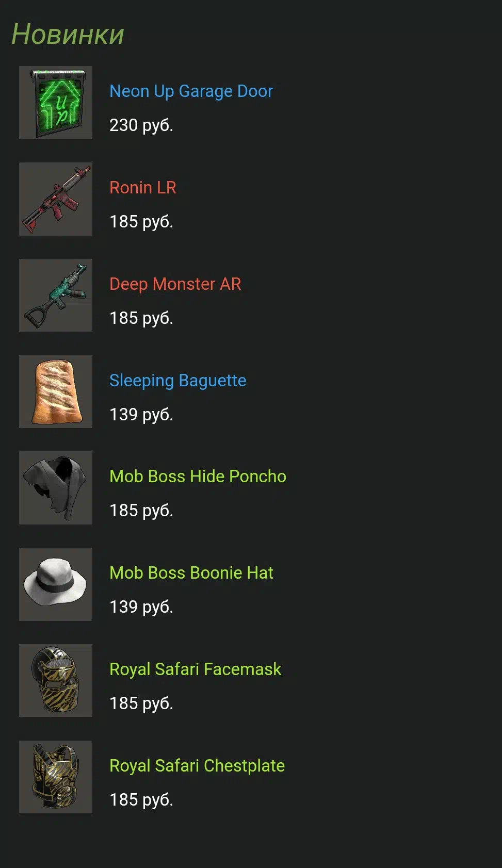Image resolution: width=502 pixels, height=868 pixels.
Task: Click the 230 руб. garage door price
Action: [141, 125]
